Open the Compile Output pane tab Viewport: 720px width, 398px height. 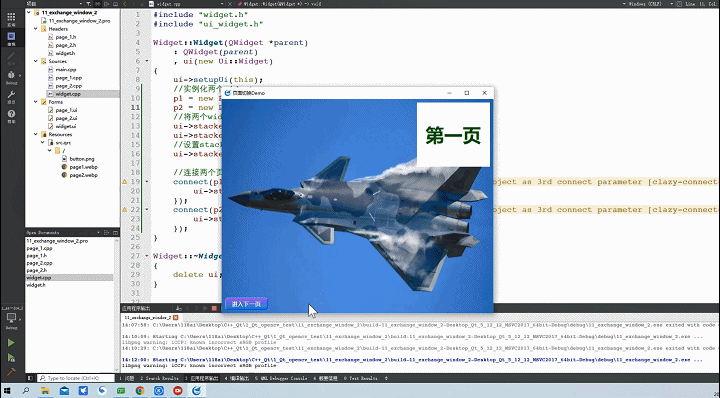(x=237, y=379)
